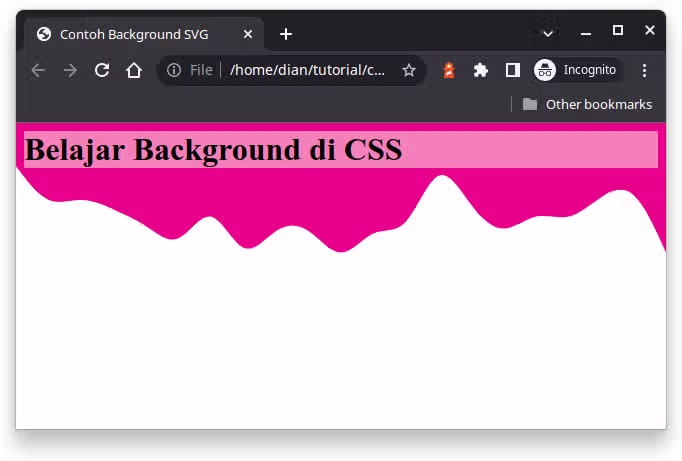Viewport: 682px width, 461px height.
Task: Close the browser window
Action: pos(650,30)
